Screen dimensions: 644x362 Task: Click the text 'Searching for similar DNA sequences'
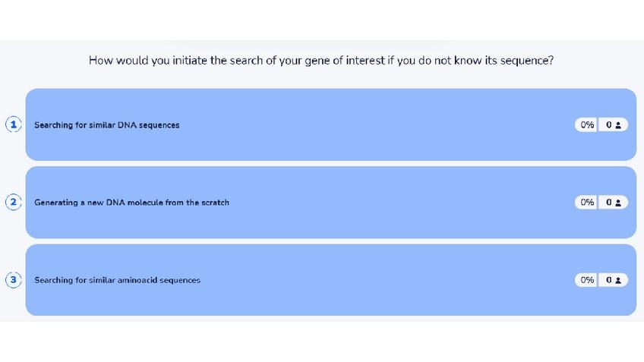coord(107,124)
